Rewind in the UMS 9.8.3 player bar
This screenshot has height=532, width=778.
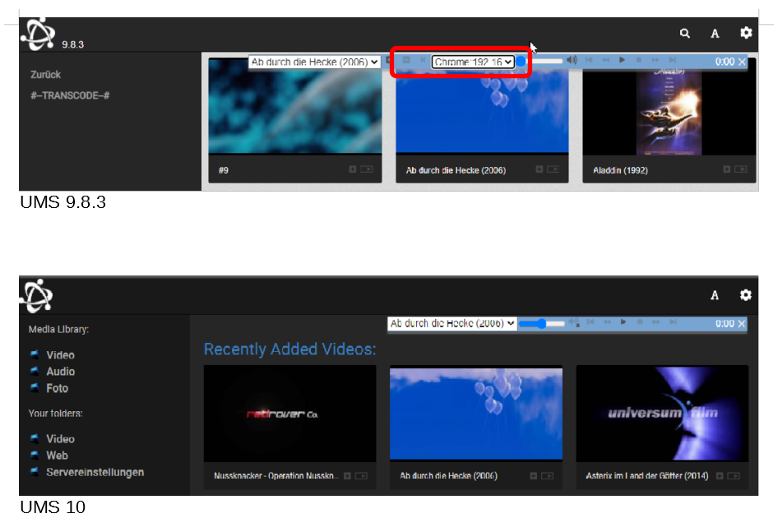(x=605, y=60)
